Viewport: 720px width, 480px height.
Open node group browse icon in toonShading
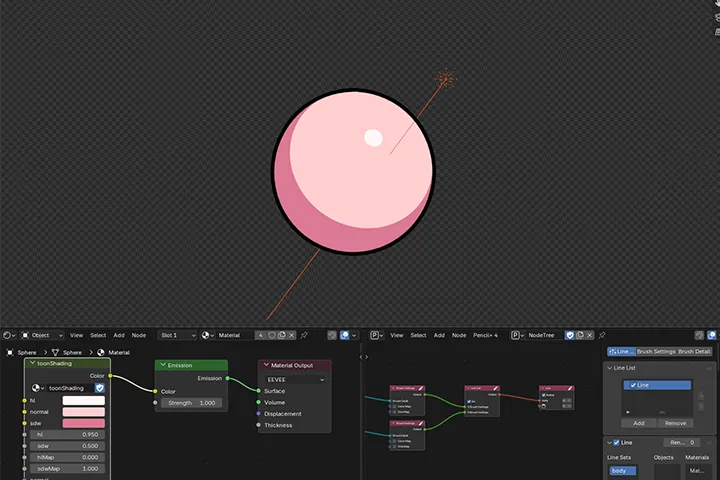(x=37, y=388)
